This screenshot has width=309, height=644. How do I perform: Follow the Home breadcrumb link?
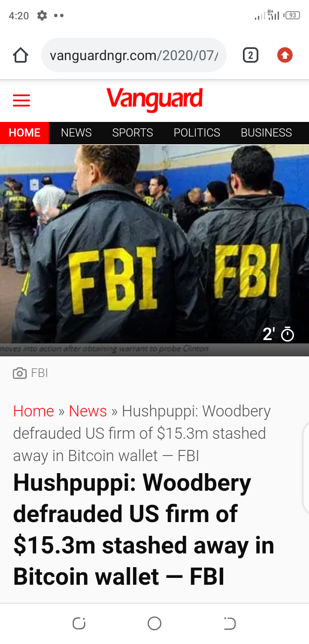(33, 411)
